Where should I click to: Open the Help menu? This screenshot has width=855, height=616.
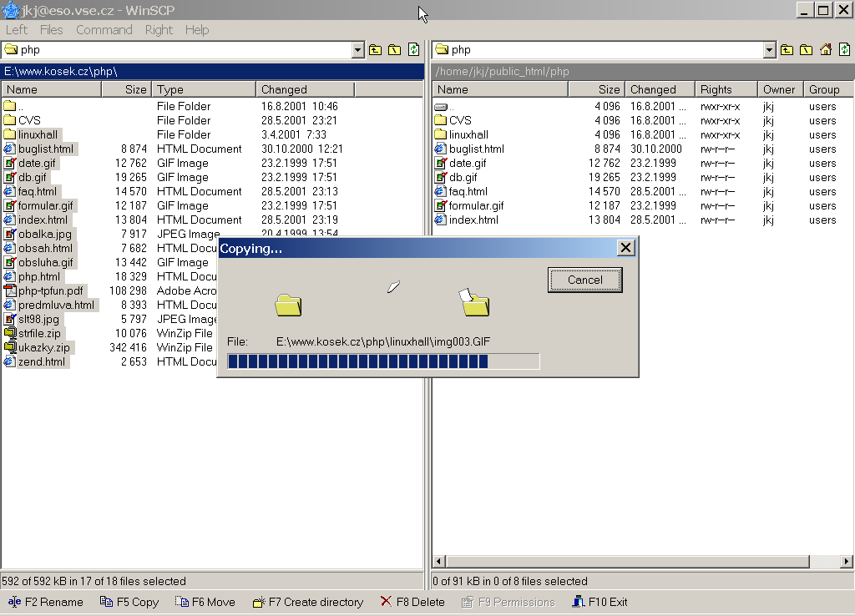(x=197, y=30)
